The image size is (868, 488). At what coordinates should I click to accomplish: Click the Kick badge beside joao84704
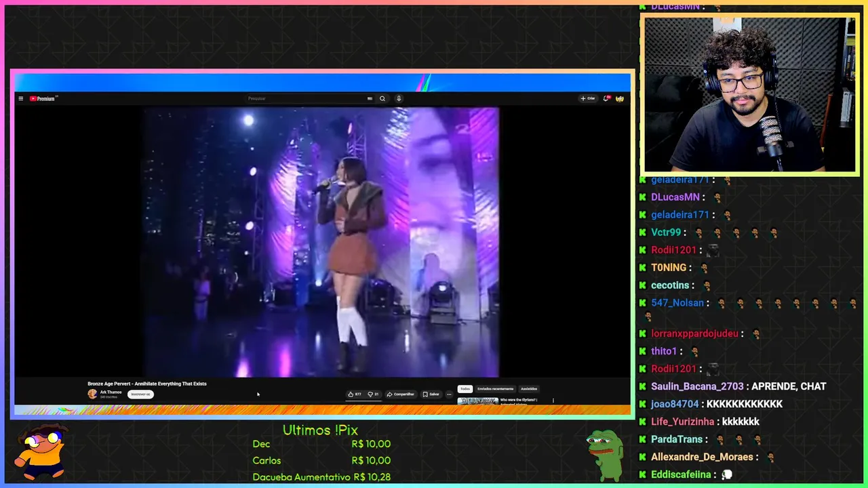(x=642, y=404)
